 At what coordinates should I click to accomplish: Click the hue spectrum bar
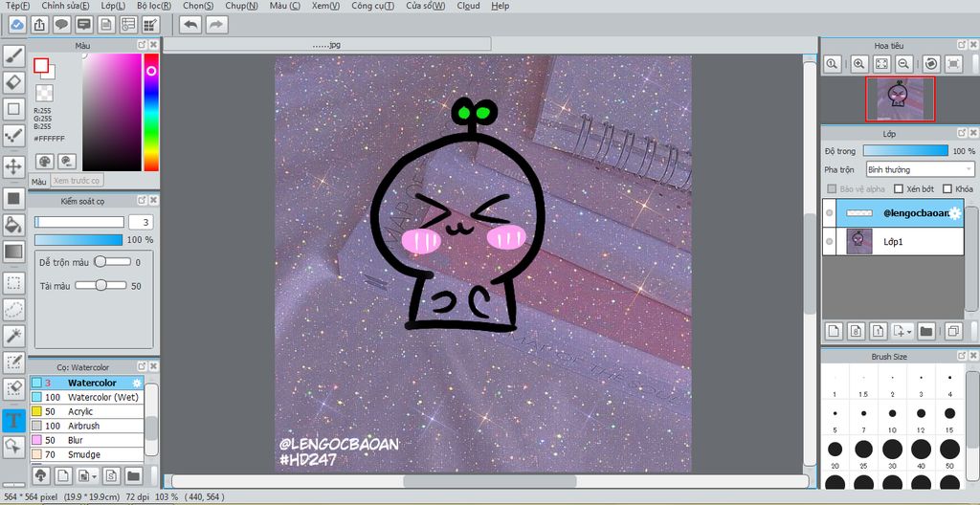point(151,112)
